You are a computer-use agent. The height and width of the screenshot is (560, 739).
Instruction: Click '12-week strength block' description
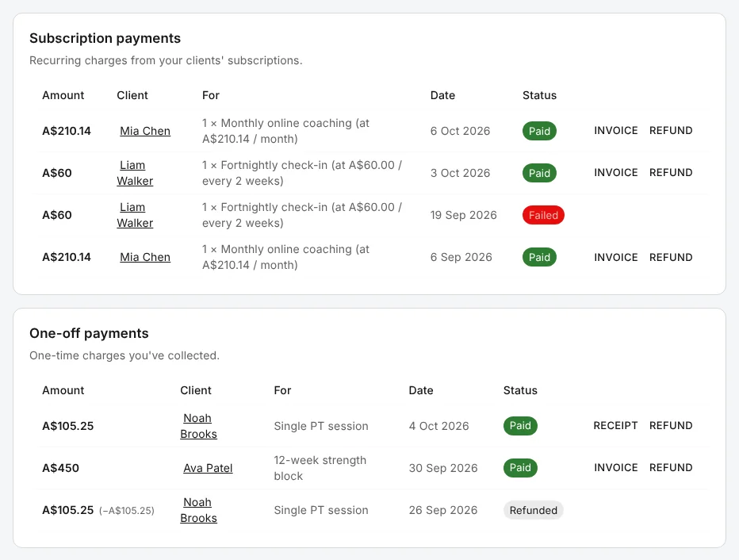[x=320, y=468]
